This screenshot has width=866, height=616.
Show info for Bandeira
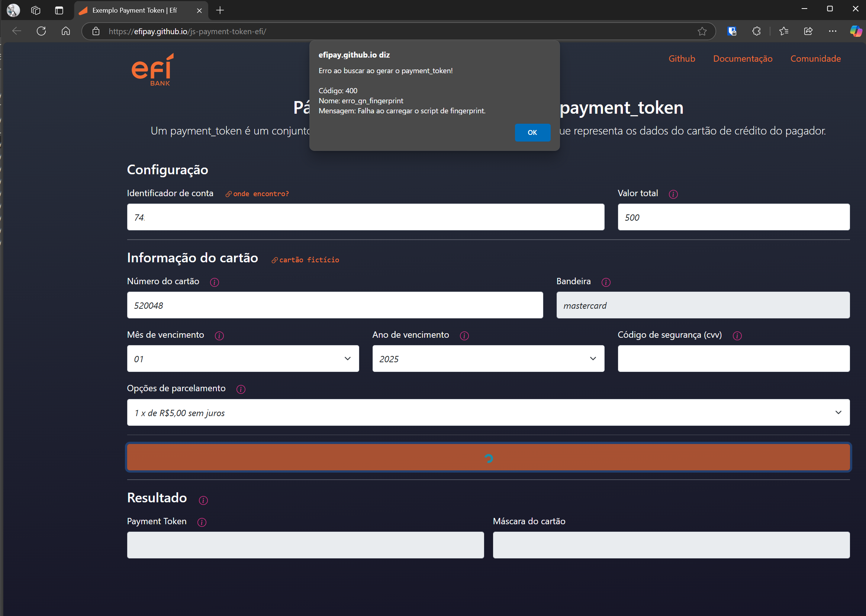[x=606, y=282]
